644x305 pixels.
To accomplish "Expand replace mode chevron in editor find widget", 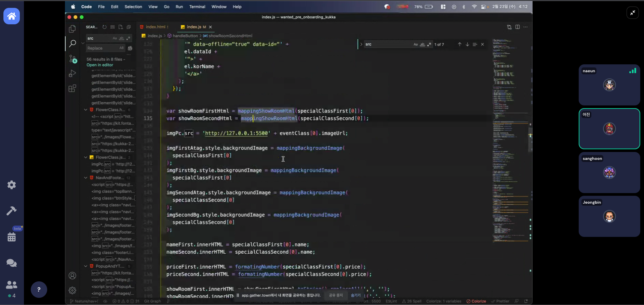I will coord(361,45).
